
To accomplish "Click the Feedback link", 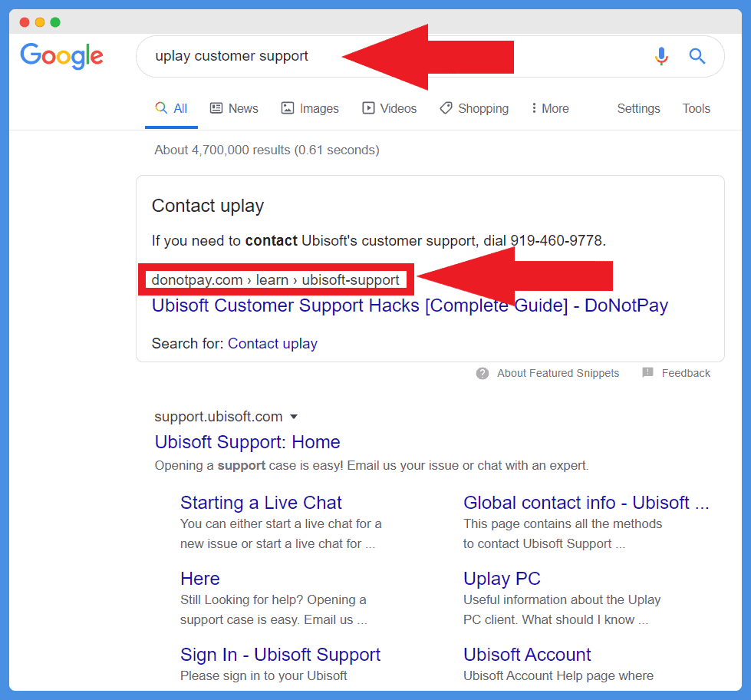I will coord(686,373).
